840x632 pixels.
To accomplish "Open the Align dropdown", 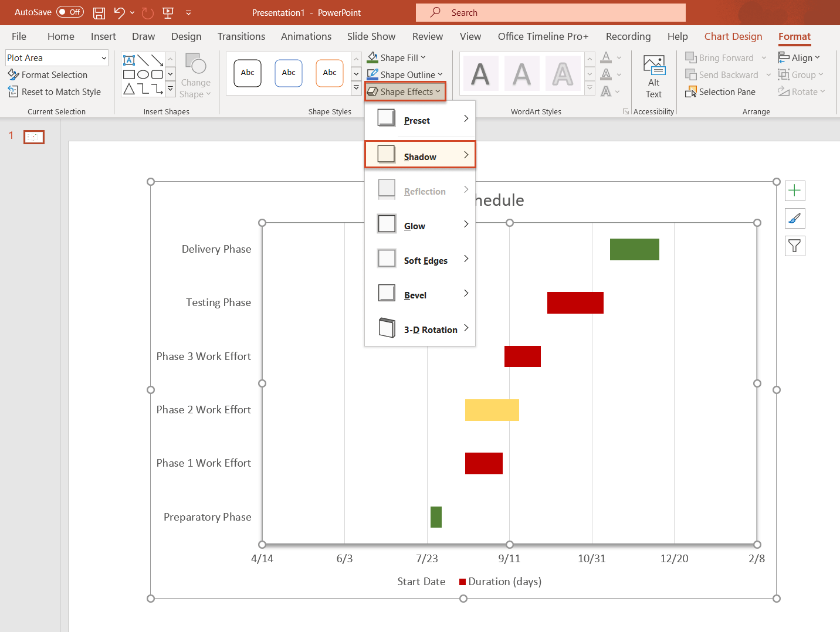I will [x=799, y=57].
